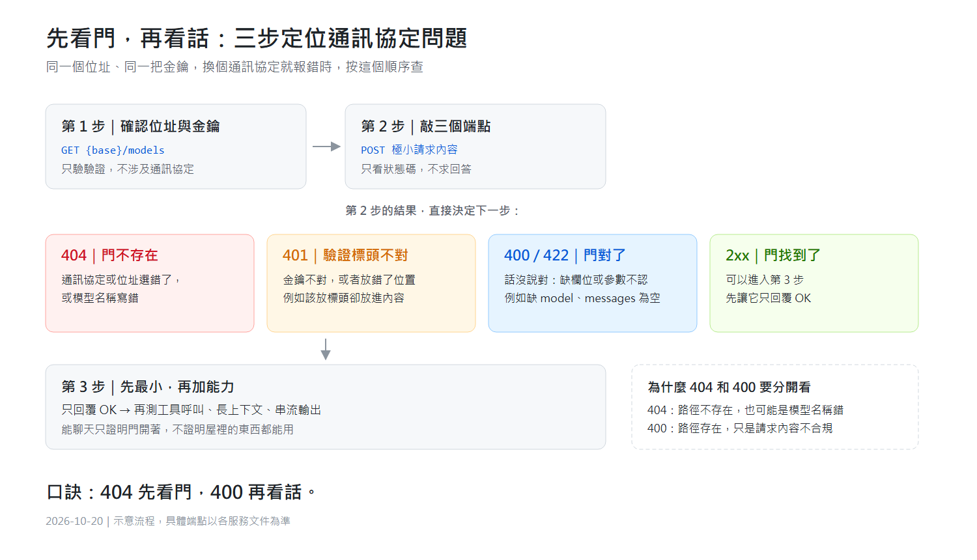Click the line "例如缺 model、messages 為空"
This screenshot has height=560, width=977.
point(582,298)
